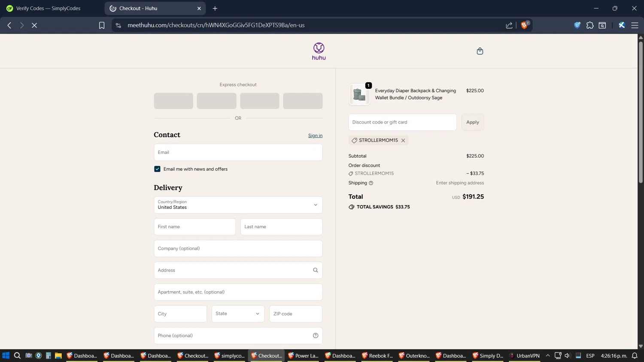Image resolution: width=644 pixels, height=362 pixels.
Task: Switch to simplyco... taskbar window
Action: (230, 356)
